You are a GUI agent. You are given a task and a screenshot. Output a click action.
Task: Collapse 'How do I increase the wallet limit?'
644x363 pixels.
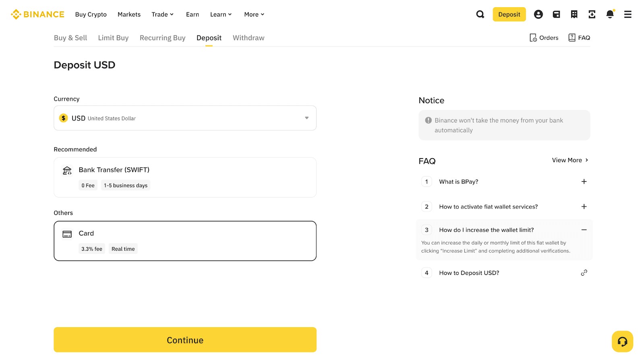coord(584,230)
